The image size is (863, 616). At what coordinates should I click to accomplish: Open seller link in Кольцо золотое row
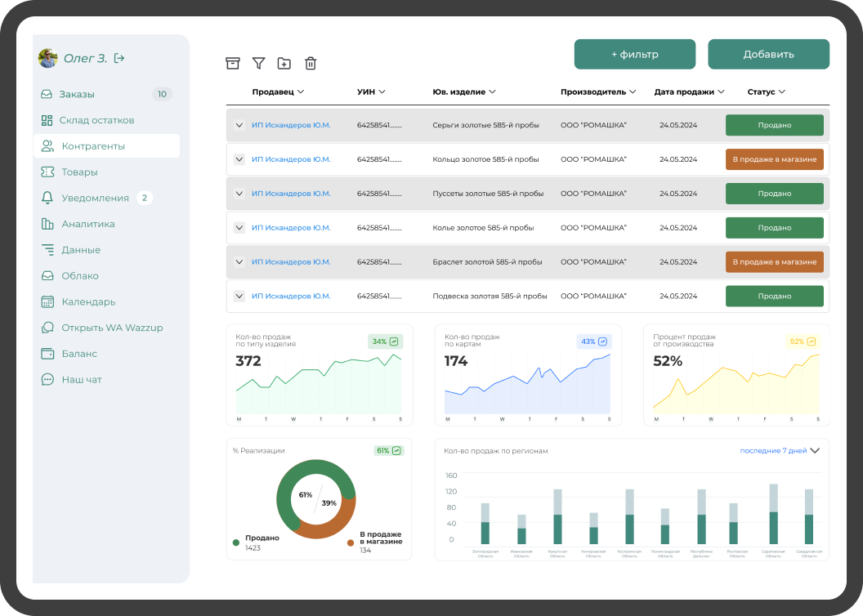point(291,159)
